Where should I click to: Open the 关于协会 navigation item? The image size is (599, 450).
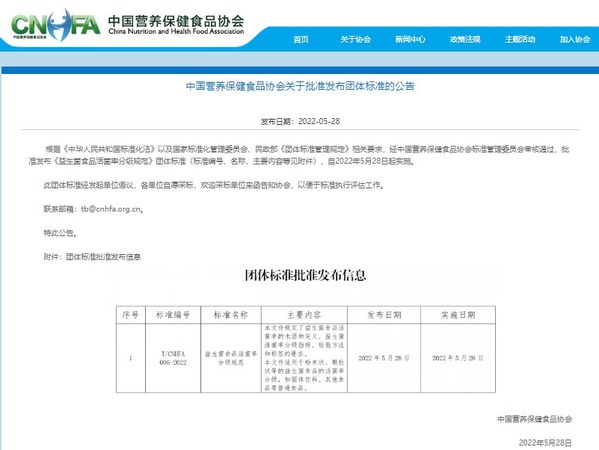pos(356,39)
